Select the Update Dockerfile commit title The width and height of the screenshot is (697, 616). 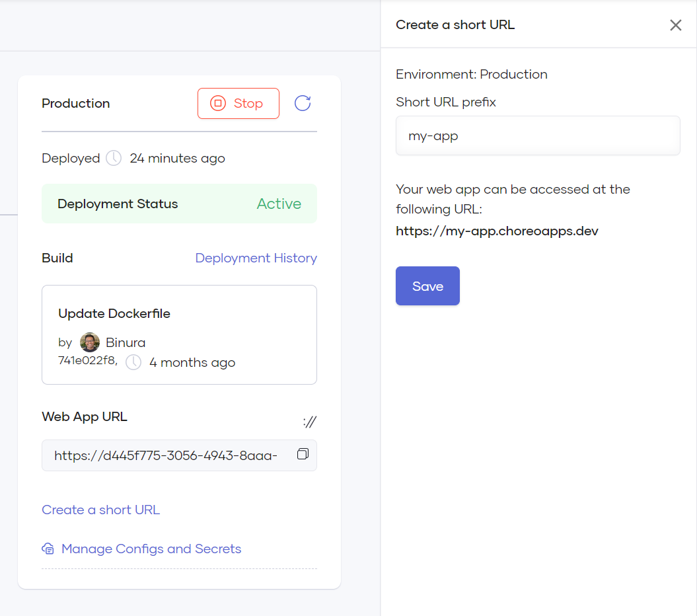[114, 313]
